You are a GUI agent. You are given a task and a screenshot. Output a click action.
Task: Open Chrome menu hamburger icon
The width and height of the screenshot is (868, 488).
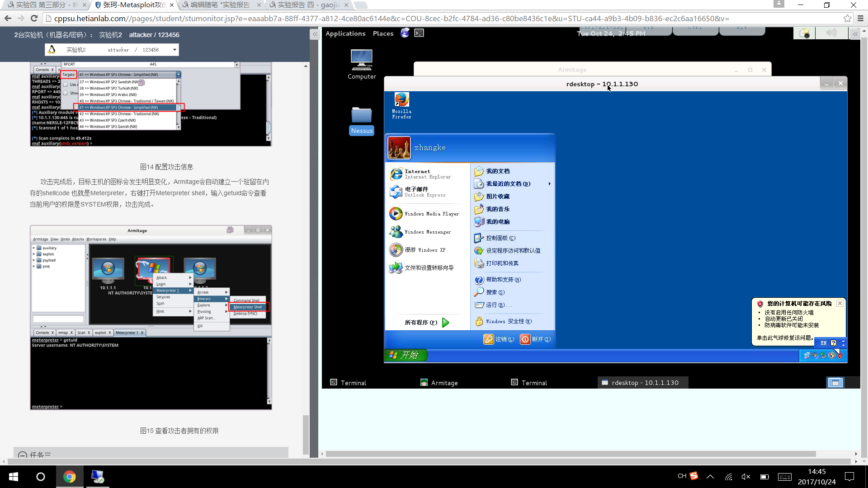tap(860, 19)
